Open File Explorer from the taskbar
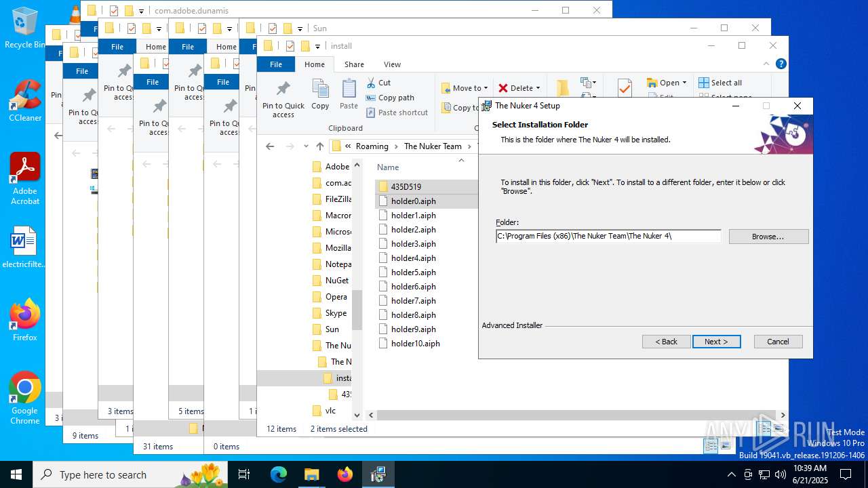The width and height of the screenshot is (868, 488). (x=311, y=474)
